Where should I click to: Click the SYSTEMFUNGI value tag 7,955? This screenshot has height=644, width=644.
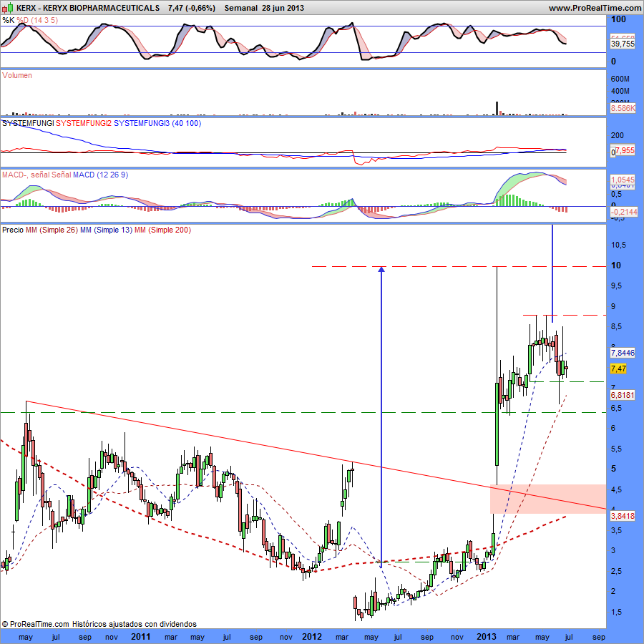pos(624,151)
